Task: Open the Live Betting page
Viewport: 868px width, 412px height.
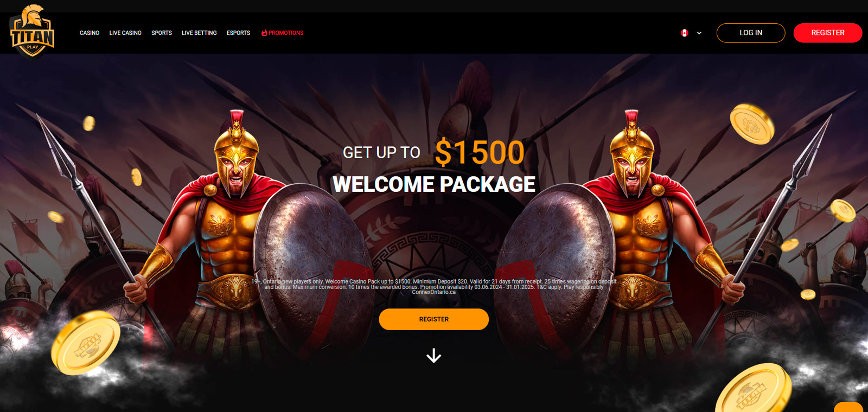Action: click(x=199, y=33)
